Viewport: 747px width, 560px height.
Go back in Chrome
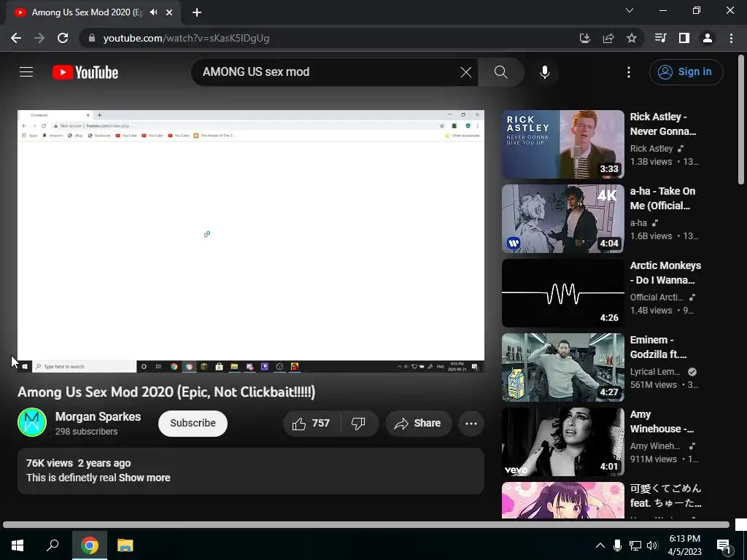click(x=16, y=38)
